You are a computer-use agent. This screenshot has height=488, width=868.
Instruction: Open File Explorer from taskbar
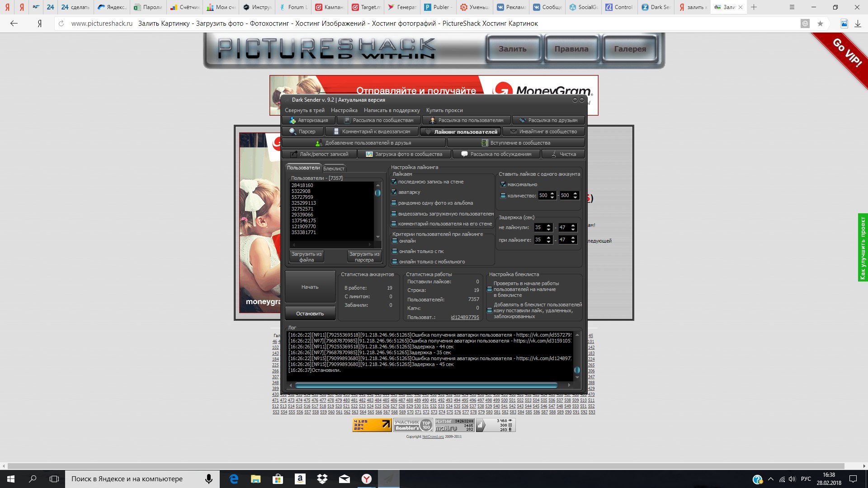click(256, 479)
